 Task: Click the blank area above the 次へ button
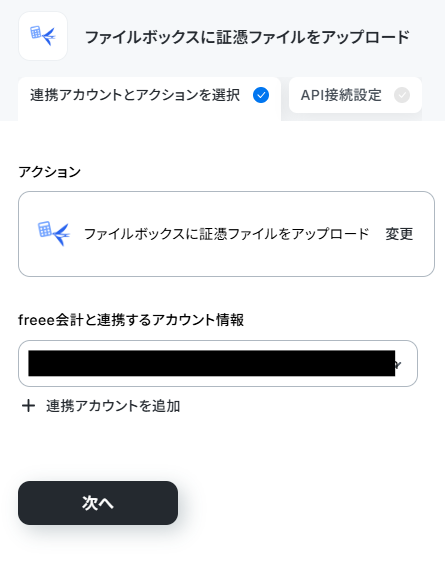pyautogui.click(x=222, y=448)
